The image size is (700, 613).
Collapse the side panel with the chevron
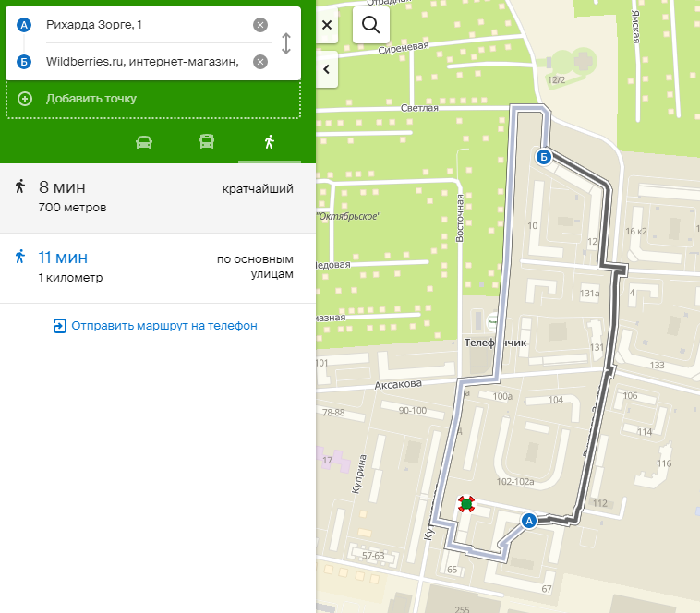327,68
